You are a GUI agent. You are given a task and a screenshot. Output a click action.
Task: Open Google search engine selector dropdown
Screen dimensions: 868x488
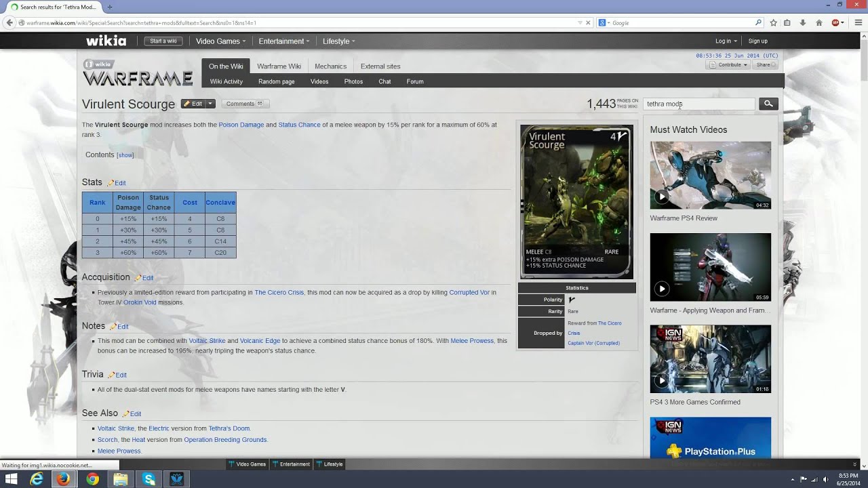click(604, 22)
